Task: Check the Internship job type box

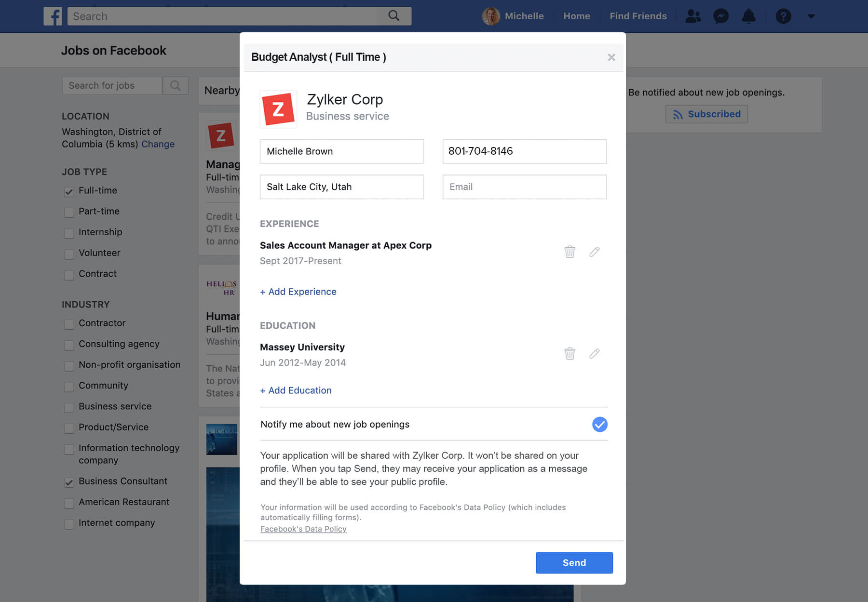Action: pyautogui.click(x=69, y=233)
